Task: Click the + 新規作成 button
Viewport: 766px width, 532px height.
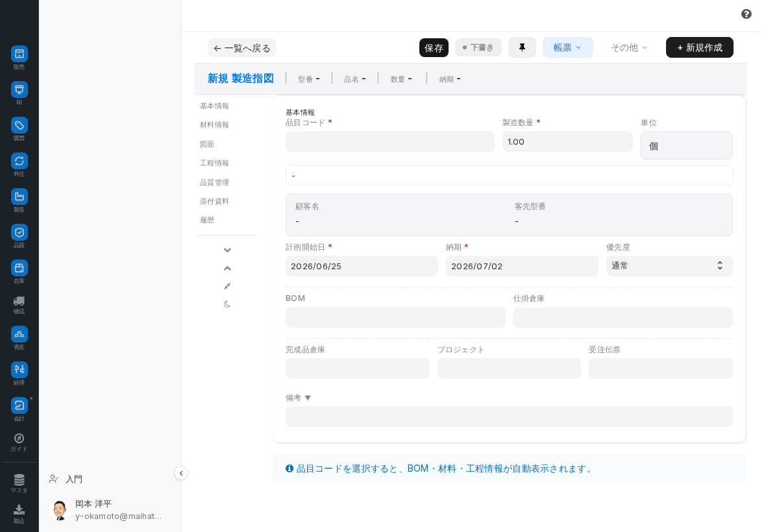Action: coord(700,47)
